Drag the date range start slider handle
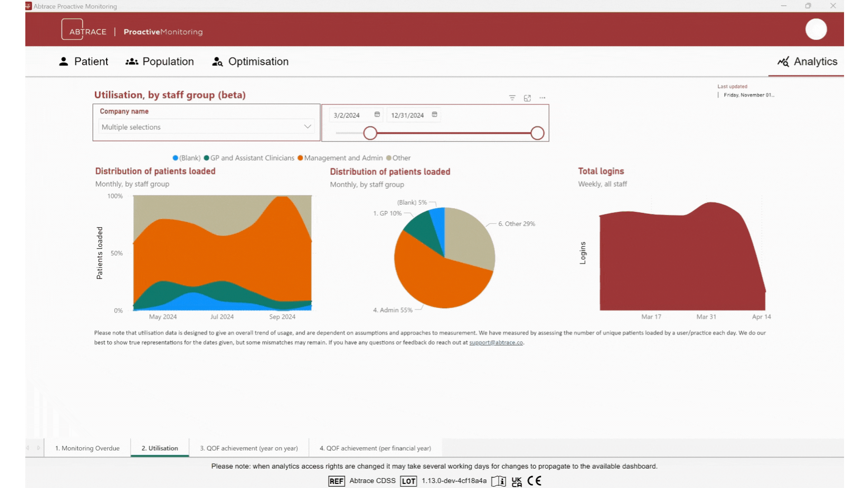 tap(370, 133)
